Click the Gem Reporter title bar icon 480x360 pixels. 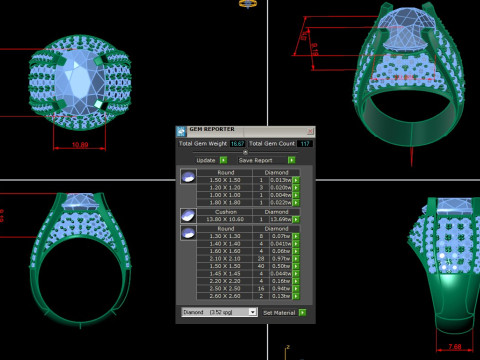point(181,131)
